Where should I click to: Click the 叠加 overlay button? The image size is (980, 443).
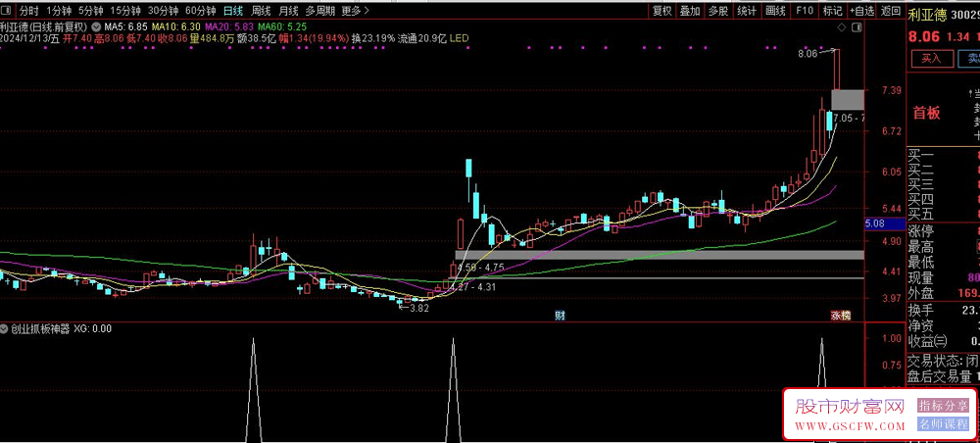coord(690,11)
